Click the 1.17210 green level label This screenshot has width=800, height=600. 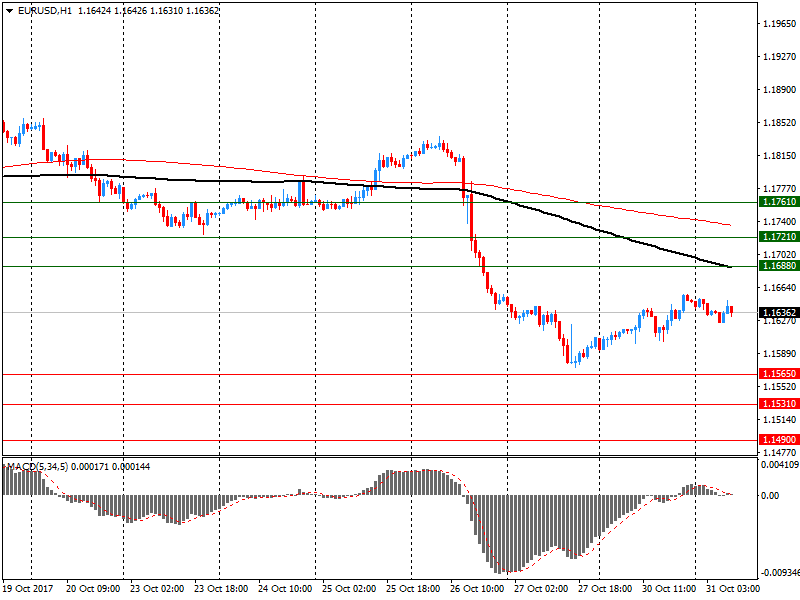tap(779, 237)
